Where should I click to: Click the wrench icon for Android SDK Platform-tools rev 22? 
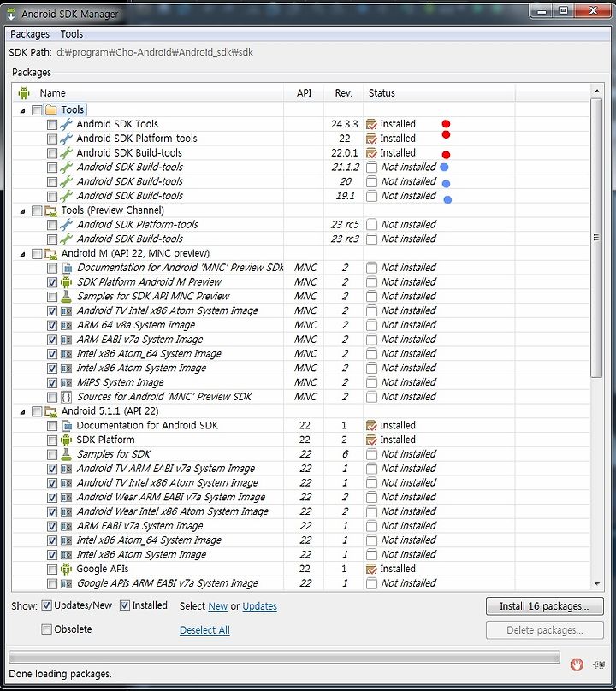[x=66, y=139]
